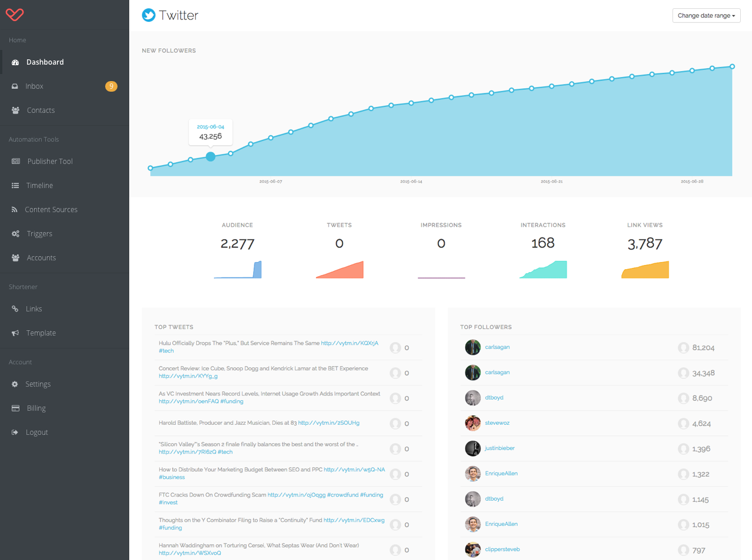
Task: Open Billing under Account
Action: [65, 408]
